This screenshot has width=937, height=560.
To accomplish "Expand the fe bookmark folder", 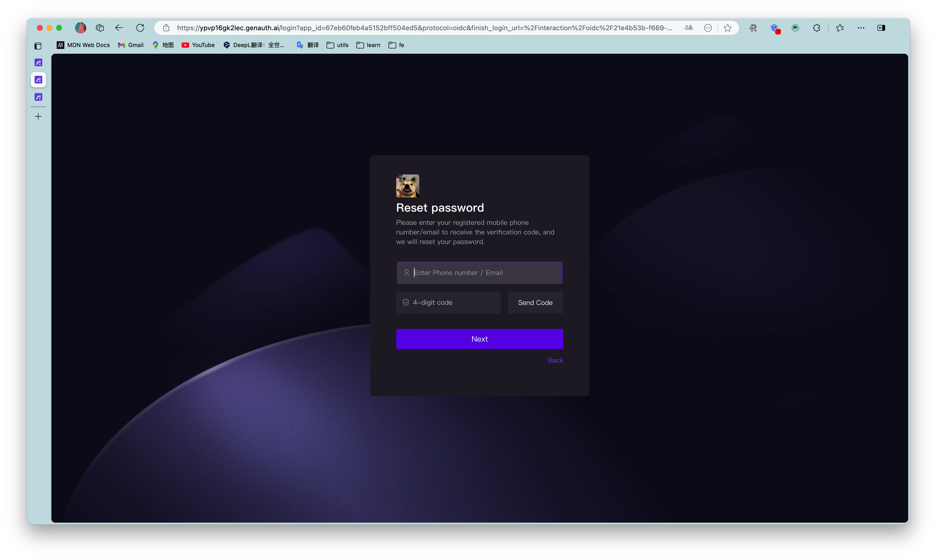I will [x=396, y=45].
